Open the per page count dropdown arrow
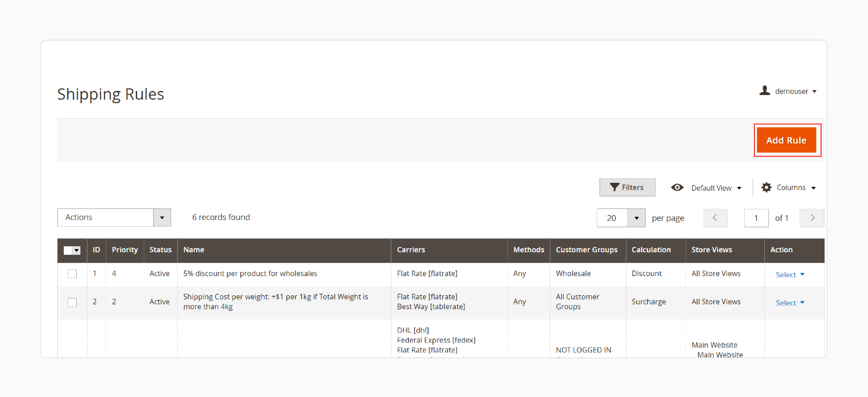868x397 pixels. coord(636,218)
